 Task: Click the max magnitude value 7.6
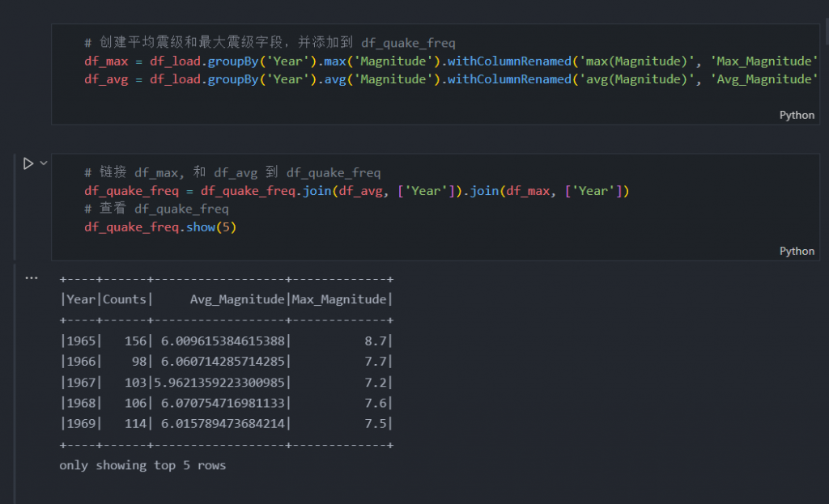tap(376, 403)
